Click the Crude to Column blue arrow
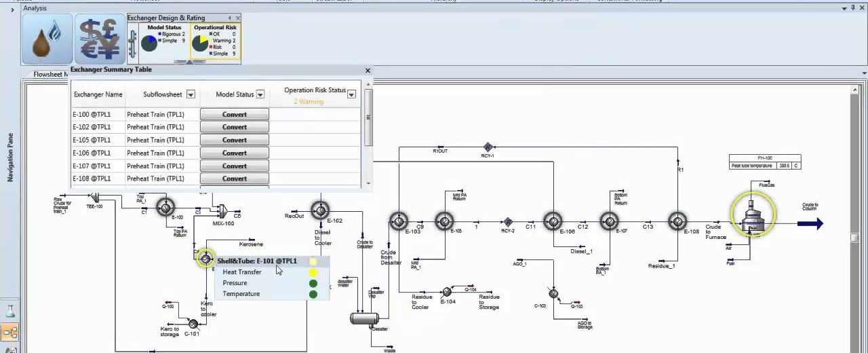This screenshot has width=868, height=353. pos(810,223)
